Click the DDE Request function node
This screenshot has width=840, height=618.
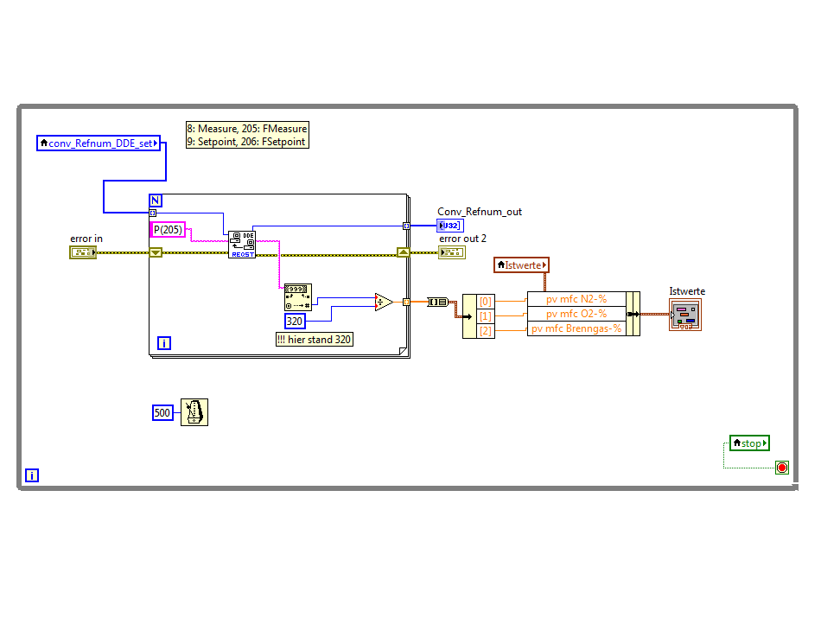coord(242,245)
